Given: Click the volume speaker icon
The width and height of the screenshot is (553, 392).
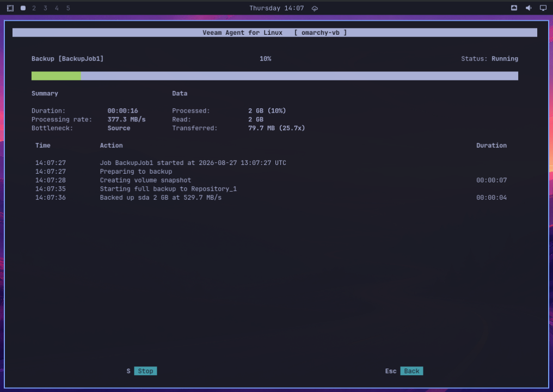Looking at the screenshot, I should (529, 8).
